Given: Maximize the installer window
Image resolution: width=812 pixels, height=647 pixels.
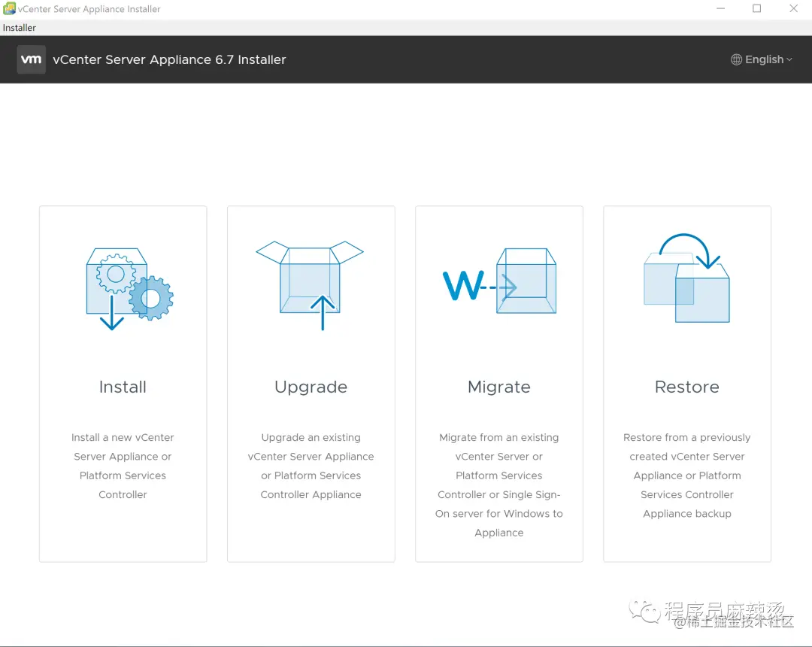Looking at the screenshot, I should pos(756,9).
